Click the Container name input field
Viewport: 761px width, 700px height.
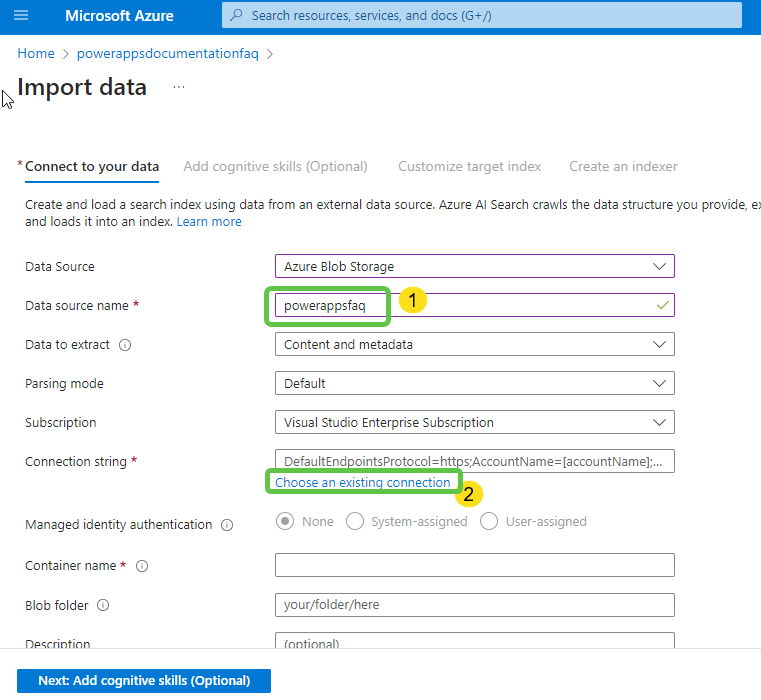coord(474,565)
